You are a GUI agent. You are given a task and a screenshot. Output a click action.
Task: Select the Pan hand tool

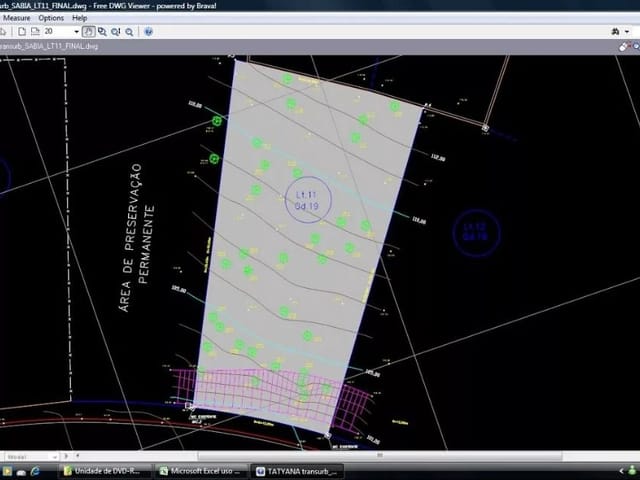point(89,31)
